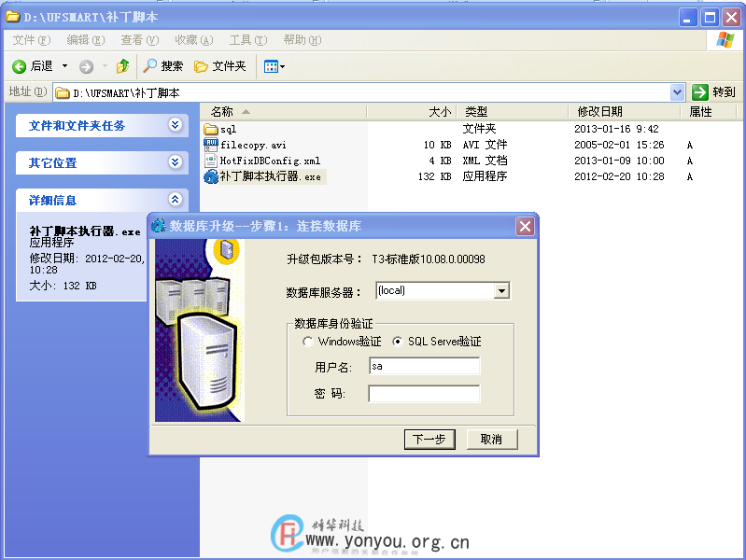Screen dimensions: 746x560
Task: Click the Windows flag logo icon
Action: (x=725, y=40)
